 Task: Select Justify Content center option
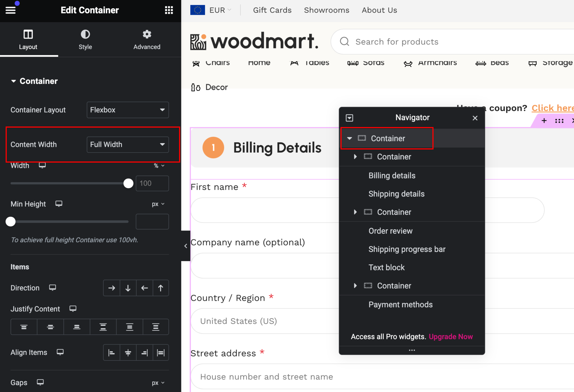point(50,327)
